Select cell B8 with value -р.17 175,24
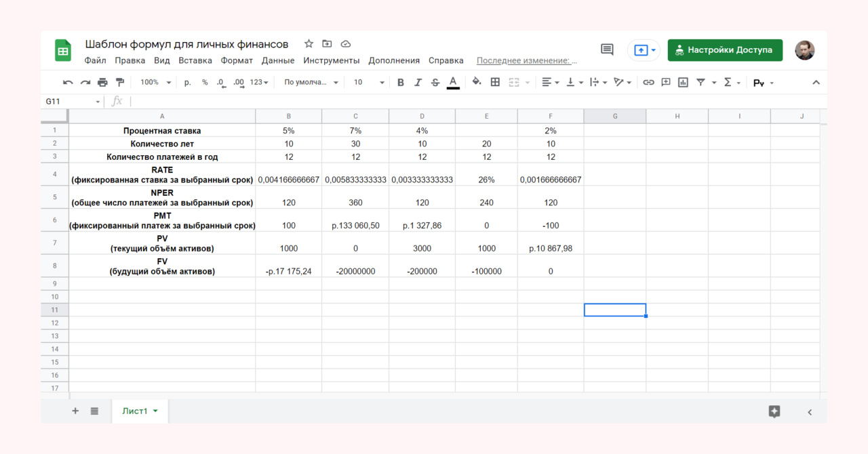Screen dimensions: 868x454 (x=288, y=271)
